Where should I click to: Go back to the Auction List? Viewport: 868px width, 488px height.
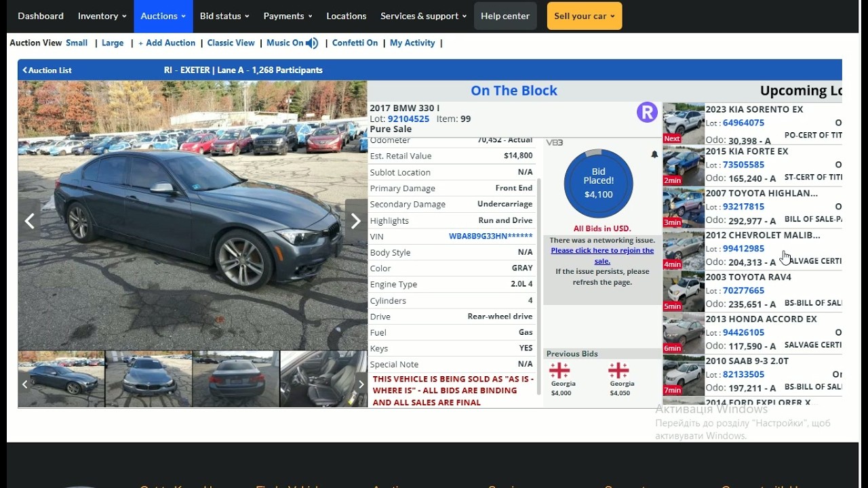tap(47, 70)
